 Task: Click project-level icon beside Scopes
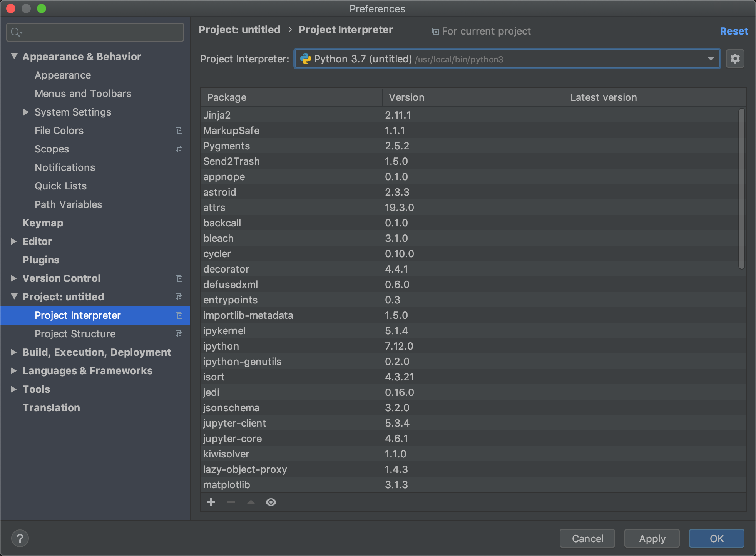coord(179,149)
